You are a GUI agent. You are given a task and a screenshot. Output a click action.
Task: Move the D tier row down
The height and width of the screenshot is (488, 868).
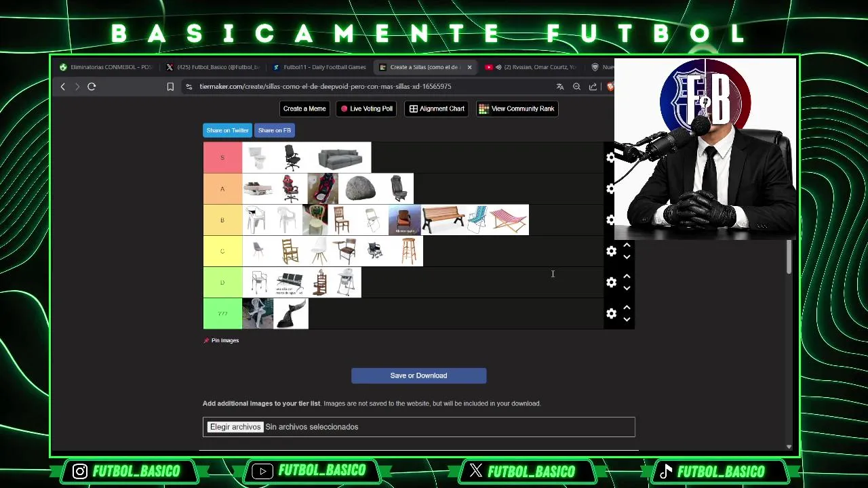tap(627, 288)
